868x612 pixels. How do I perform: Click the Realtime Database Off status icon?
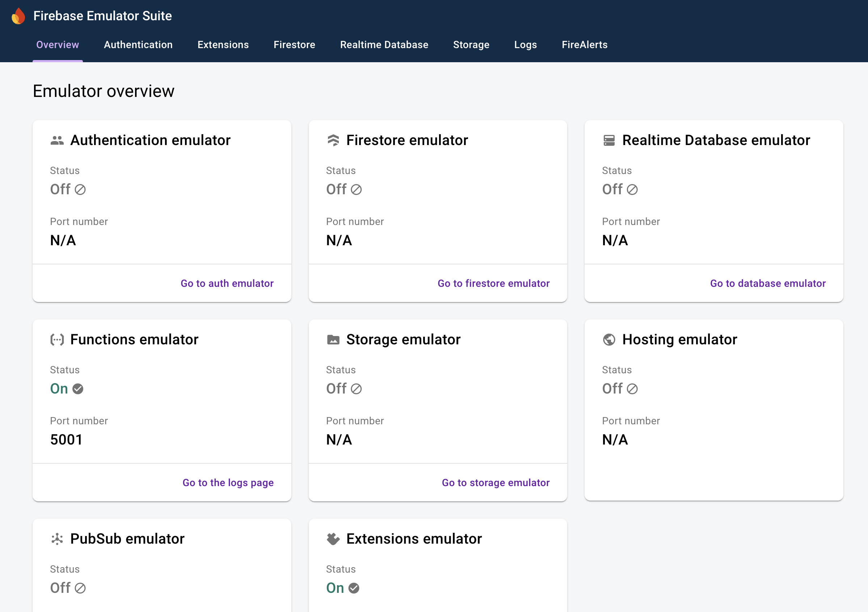(632, 190)
